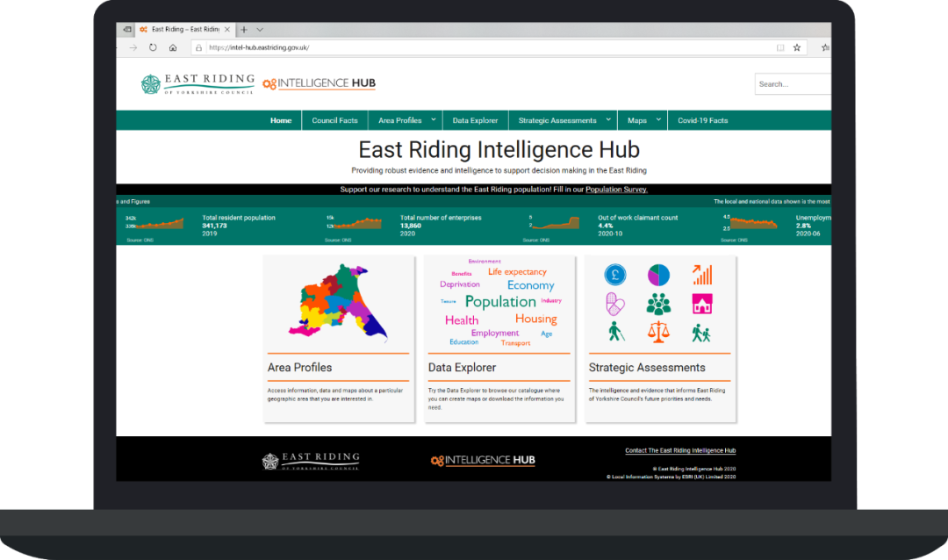Open the Area Profiles menu item

coord(399,120)
